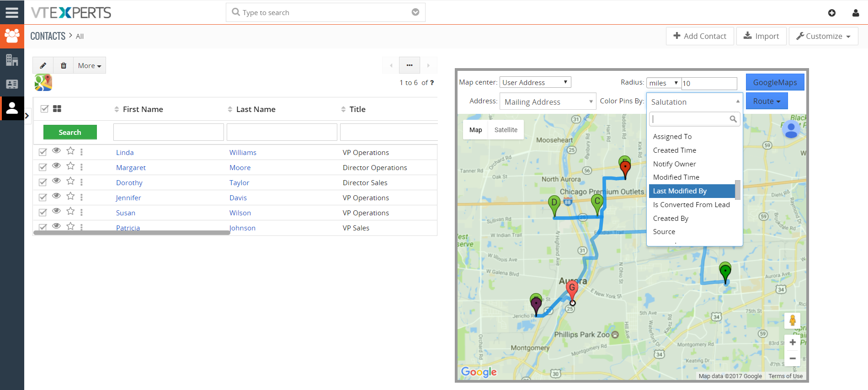The width and height of the screenshot is (868, 390).
Task: Select Notify Owner option
Action: click(674, 164)
